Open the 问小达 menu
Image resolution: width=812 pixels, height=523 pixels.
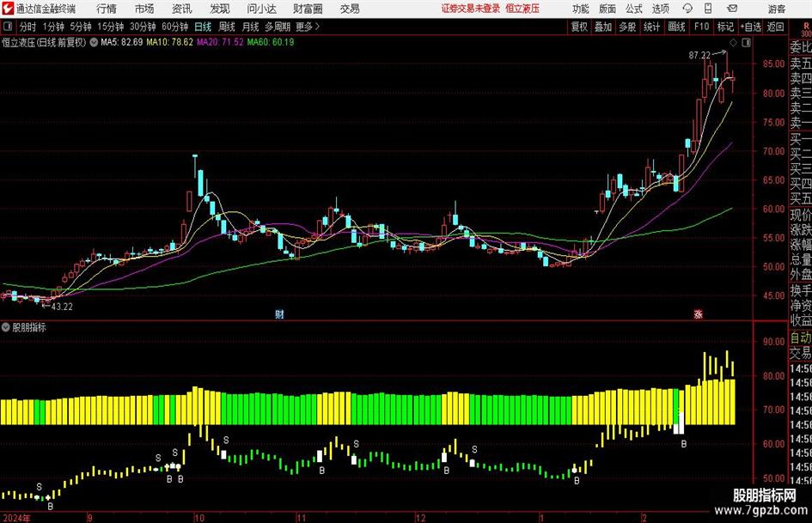pyautogui.click(x=261, y=9)
